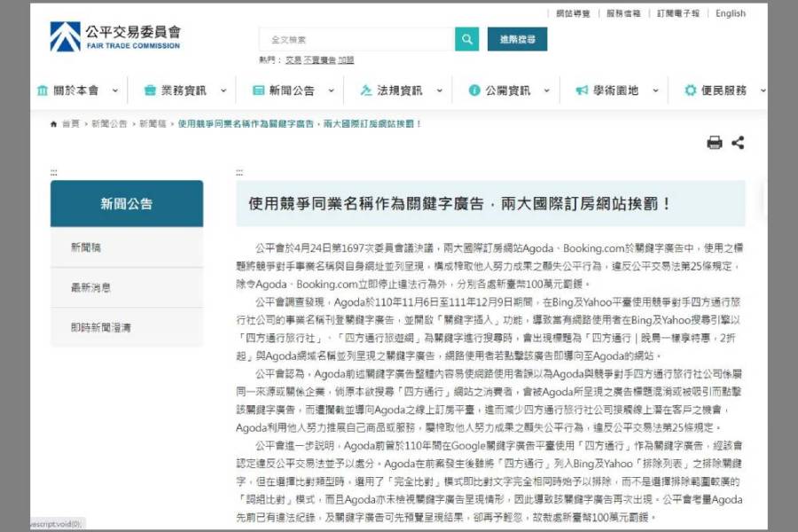Viewport: 798px width, 532px height.
Task: Expand the 公開資訊 dropdown arrow
Action: 546,91
